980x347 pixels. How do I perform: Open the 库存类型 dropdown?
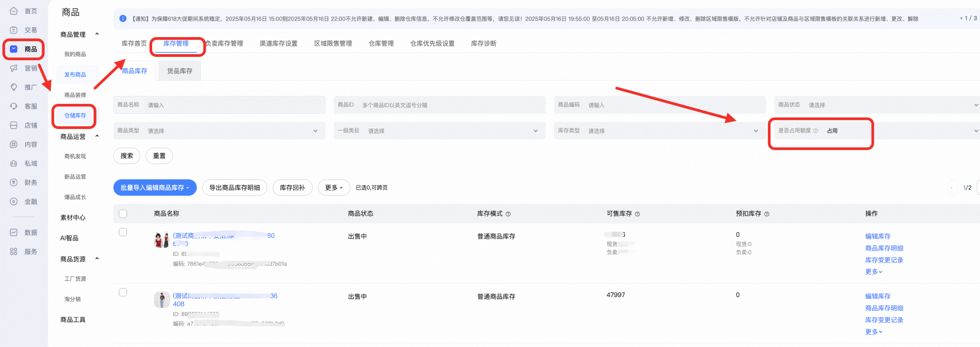[x=660, y=131]
